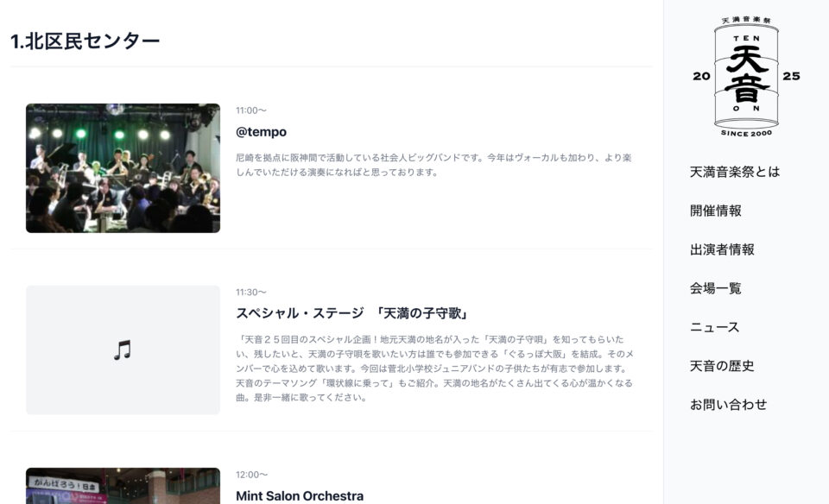Click the 1.北区民センター venue heading
The height and width of the screenshot is (504, 829).
85,41
